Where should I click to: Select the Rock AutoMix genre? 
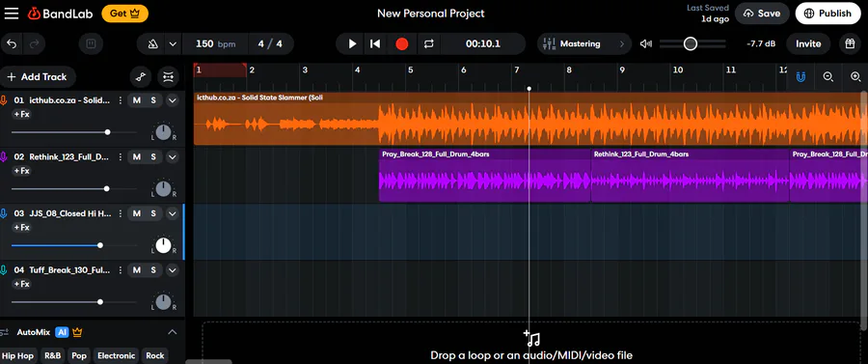tap(155, 355)
